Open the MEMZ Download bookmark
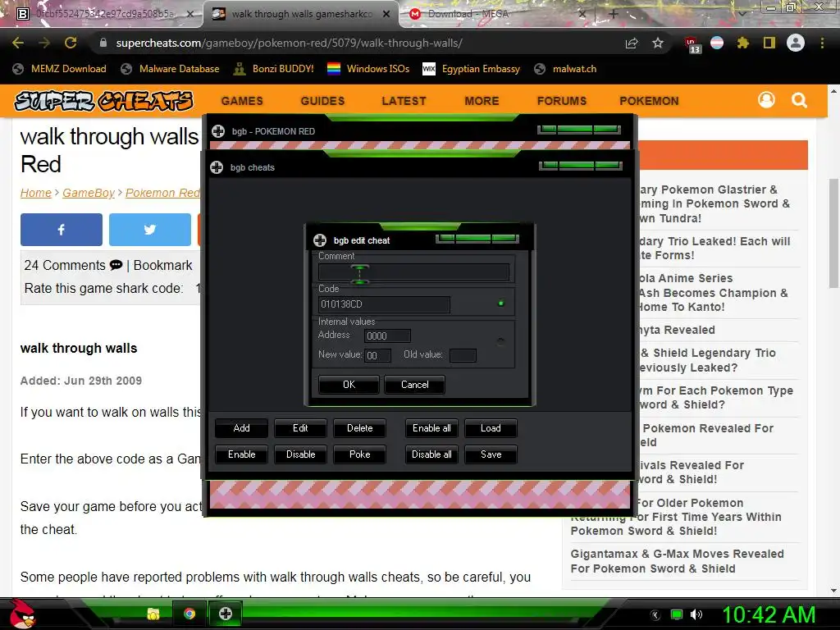 coord(59,69)
